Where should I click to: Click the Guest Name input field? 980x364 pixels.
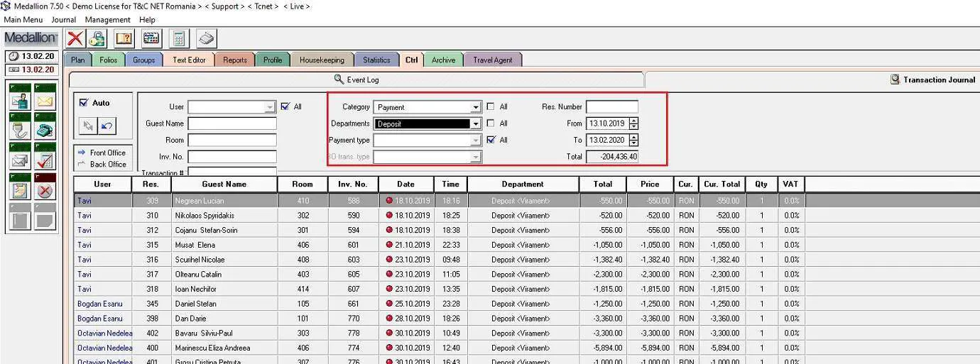pos(232,123)
